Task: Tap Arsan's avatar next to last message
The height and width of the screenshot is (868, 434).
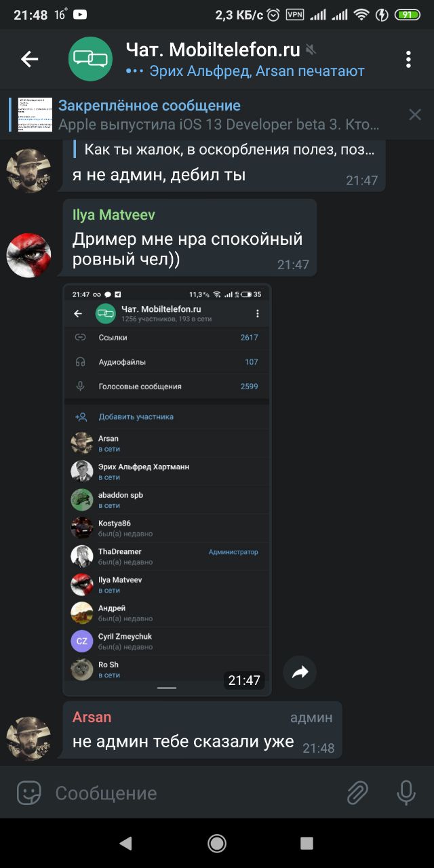Action: 28,738
